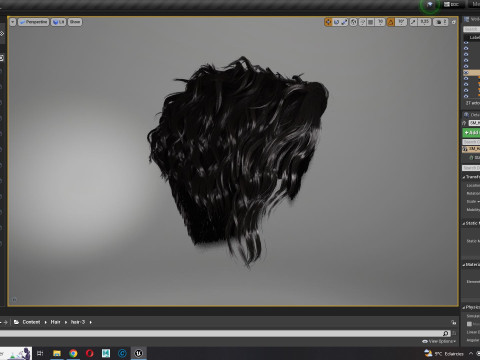480x360 pixels.
Task: Navigate to Hair folder in breadcrumb
Action: click(x=55, y=322)
